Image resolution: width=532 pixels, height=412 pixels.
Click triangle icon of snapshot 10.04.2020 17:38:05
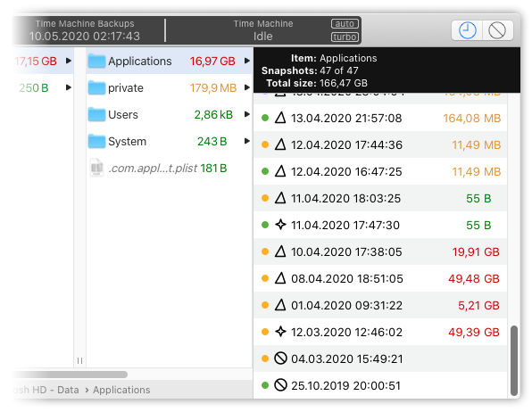280,251
